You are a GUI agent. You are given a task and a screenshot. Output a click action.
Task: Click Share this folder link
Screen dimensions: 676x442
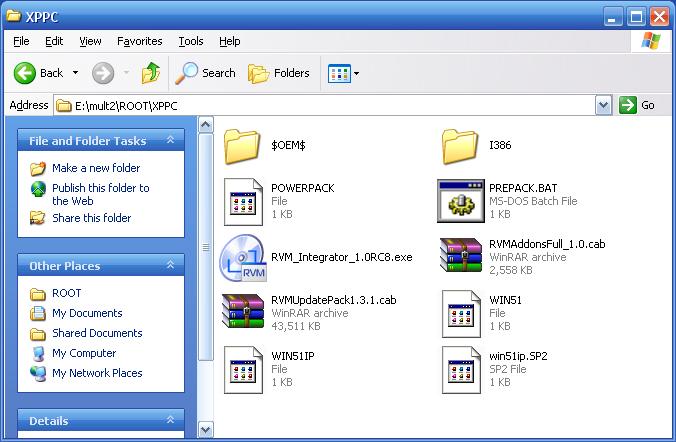91,218
